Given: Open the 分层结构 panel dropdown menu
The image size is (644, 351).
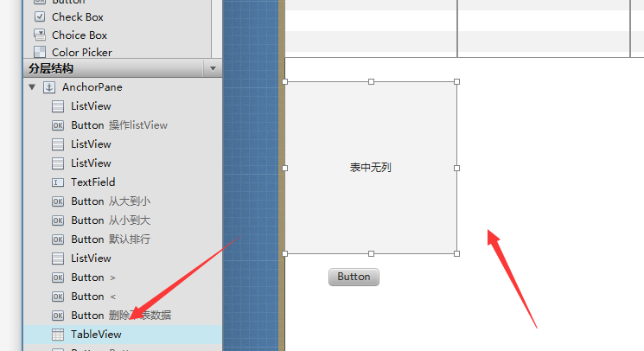Looking at the screenshot, I should [x=213, y=68].
